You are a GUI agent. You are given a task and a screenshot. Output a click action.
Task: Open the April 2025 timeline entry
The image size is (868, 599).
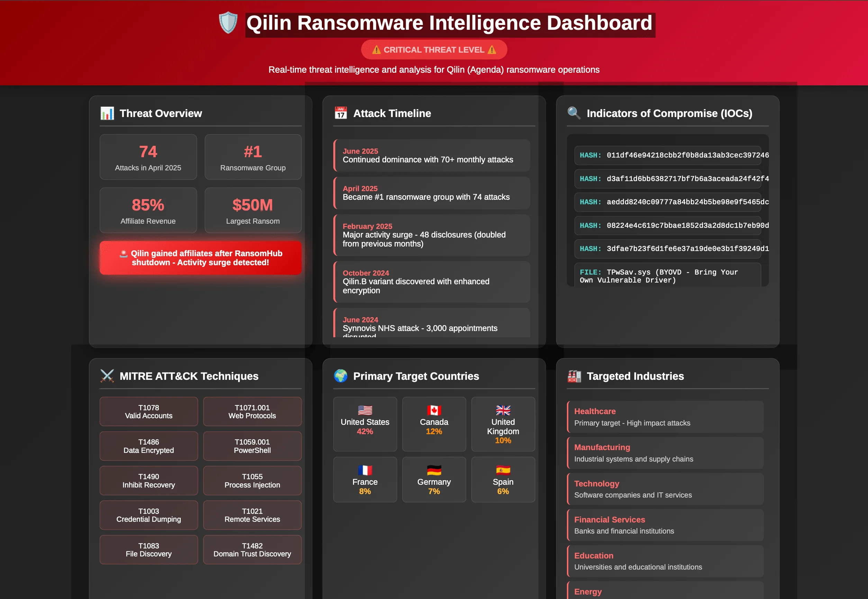coord(432,193)
